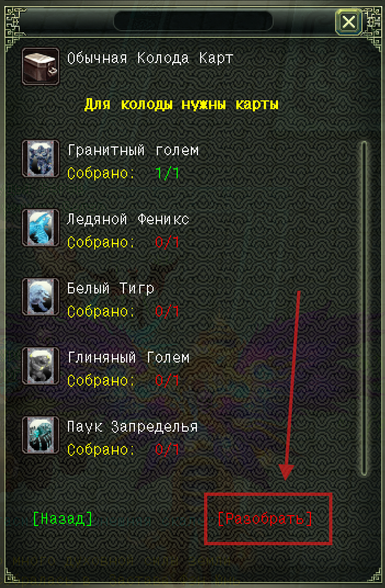Select the Белый Тигр card icon
The height and width of the screenshot is (588, 385).
(41, 297)
